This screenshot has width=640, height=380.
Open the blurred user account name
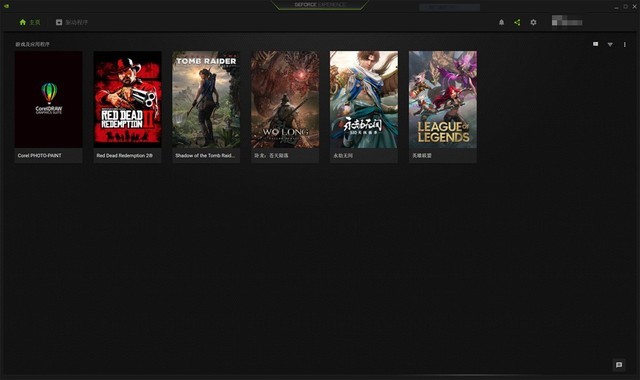click(567, 22)
